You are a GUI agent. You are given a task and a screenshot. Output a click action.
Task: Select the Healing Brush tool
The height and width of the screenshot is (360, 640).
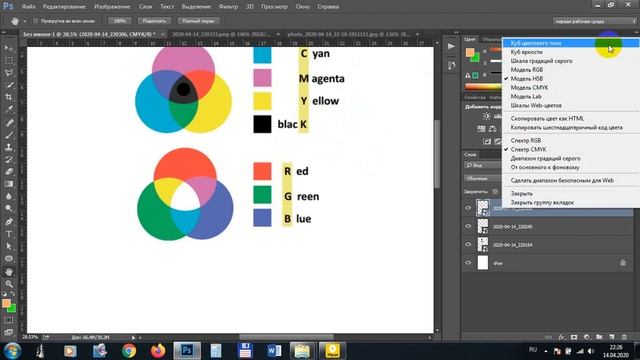click(9, 122)
